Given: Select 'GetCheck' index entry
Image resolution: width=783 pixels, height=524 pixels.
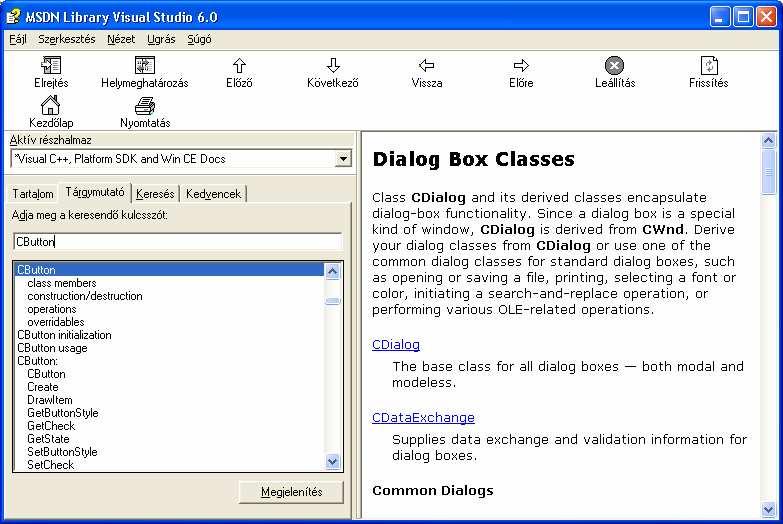Looking at the screenshot, I should coord(51,426).
